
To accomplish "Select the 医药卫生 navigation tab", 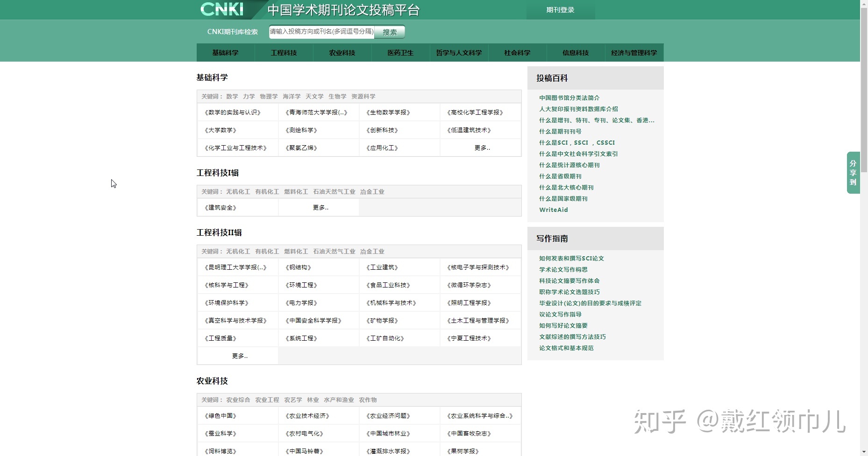I will click(x=400, y=53).
